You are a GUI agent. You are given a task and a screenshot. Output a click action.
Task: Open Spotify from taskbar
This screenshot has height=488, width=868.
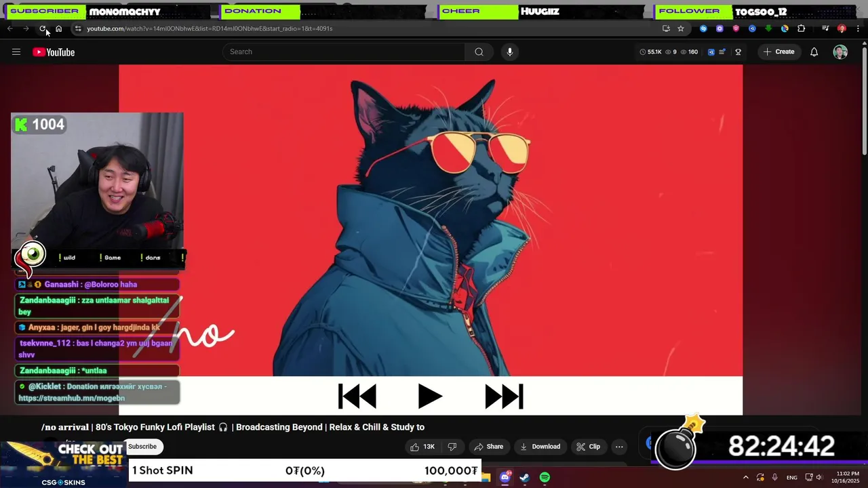point(545,478)
